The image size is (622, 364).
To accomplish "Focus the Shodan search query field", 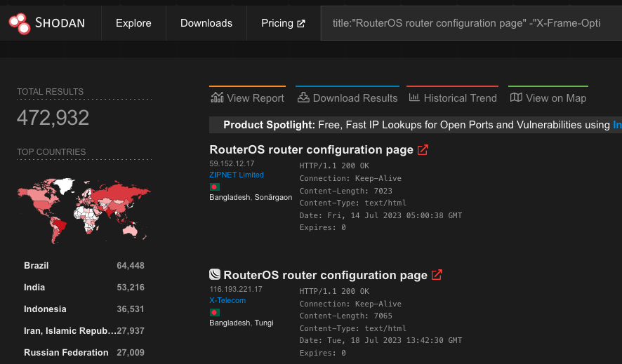I will pyautogui.click(x=467, y=23).
